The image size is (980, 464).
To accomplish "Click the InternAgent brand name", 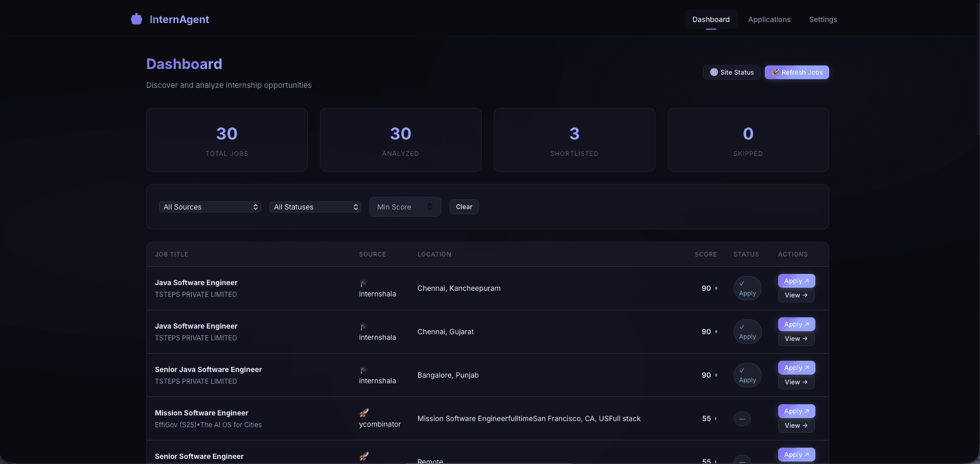I will (x=179, y=19).
